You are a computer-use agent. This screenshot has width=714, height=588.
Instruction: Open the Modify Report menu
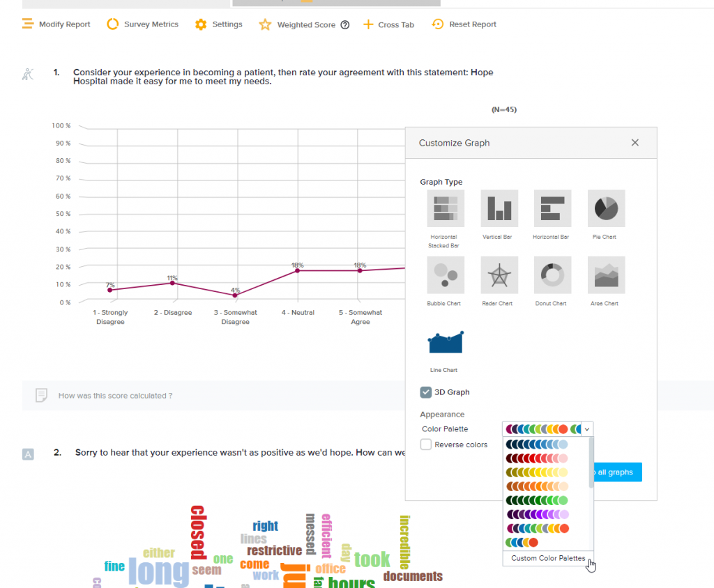click(x=56, y=24)
